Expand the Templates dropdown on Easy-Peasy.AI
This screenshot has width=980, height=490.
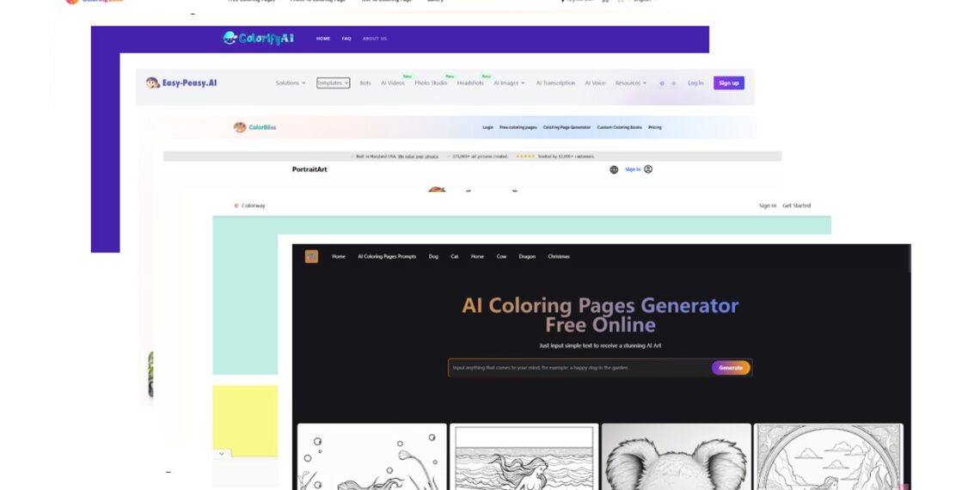334,83
